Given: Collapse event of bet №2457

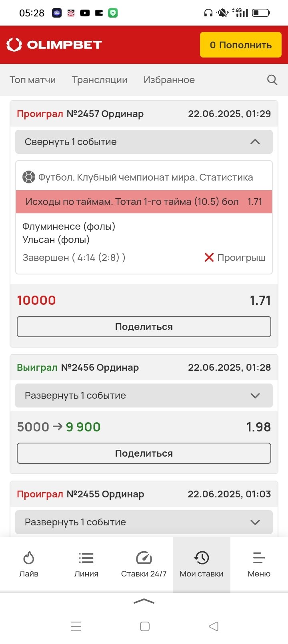Looking at the screenshot, I should click(x=144, y=142).
